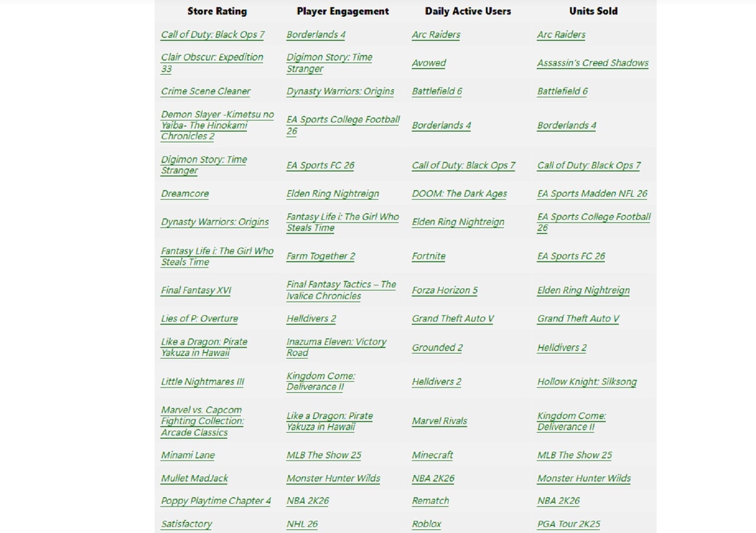Click Digimon Story under Player Engagement
756x533 pixels.
tap(329, 63)
